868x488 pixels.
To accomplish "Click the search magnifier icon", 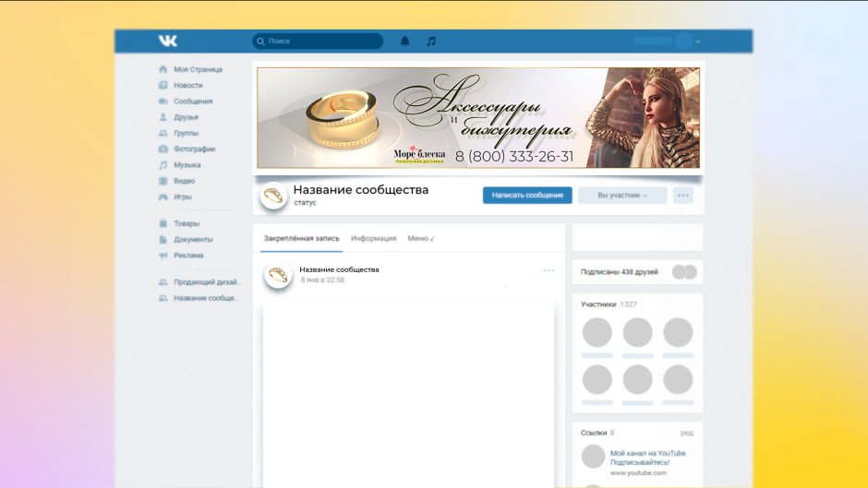I will click(x=260, y=41).
